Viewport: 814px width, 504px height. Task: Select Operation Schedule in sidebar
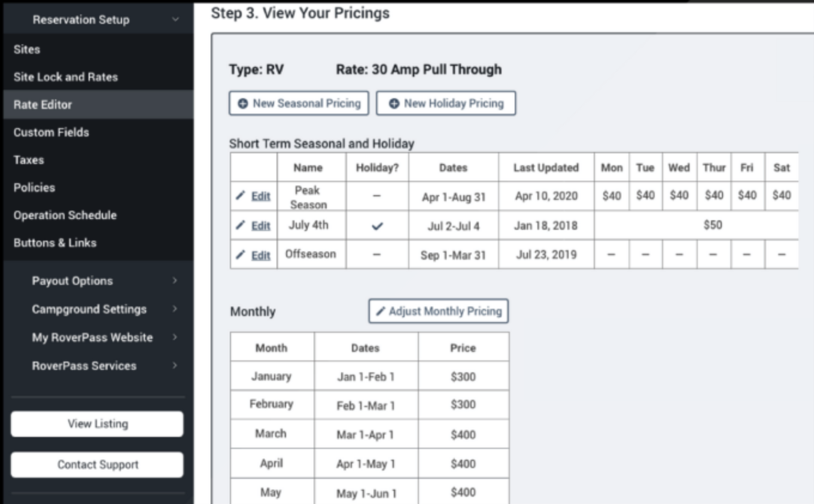pyautogui.click(x=65, y=215)
